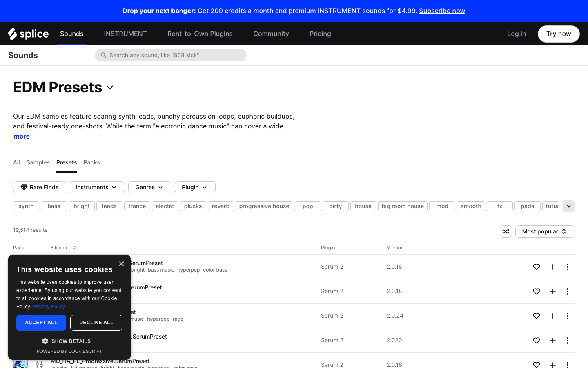Image resolution: width=588 pixels, height=368 pixels.
Task: Open the Privacy Policy link
Action: 49,307
